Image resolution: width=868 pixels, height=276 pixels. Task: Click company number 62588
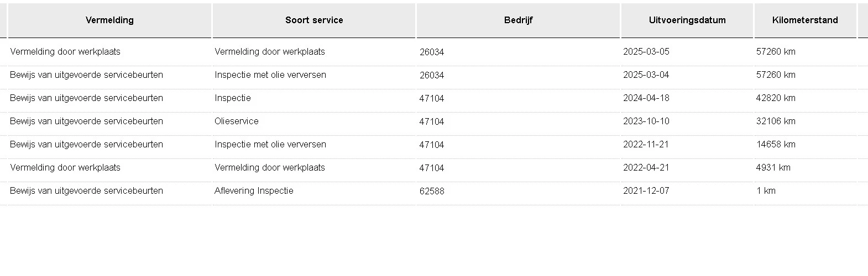[x=432, y=192]
